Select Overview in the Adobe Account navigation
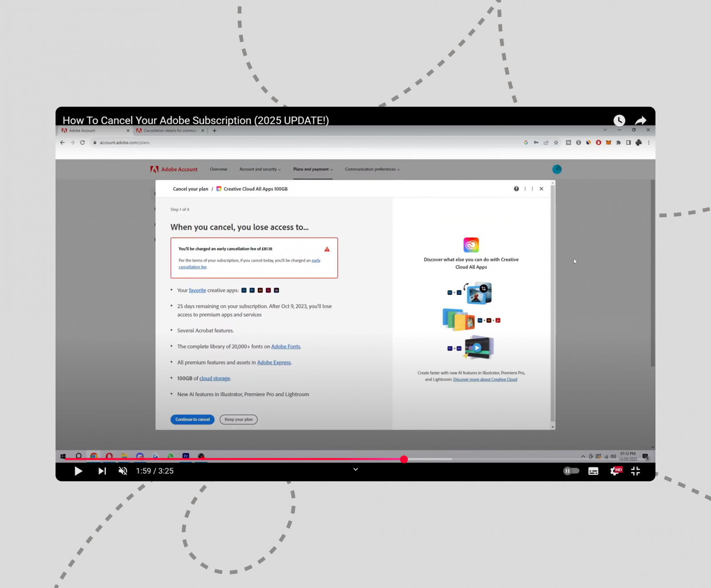 [x=218, y=169]
